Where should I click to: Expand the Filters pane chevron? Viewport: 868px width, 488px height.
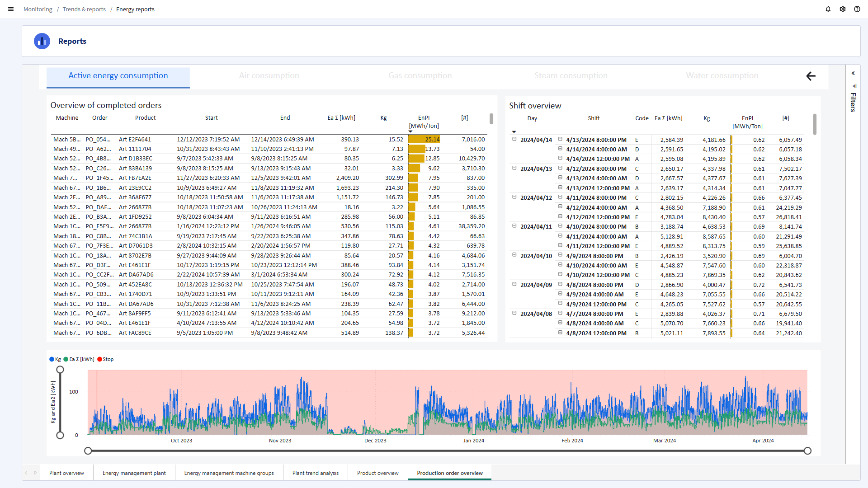(853, 73)
